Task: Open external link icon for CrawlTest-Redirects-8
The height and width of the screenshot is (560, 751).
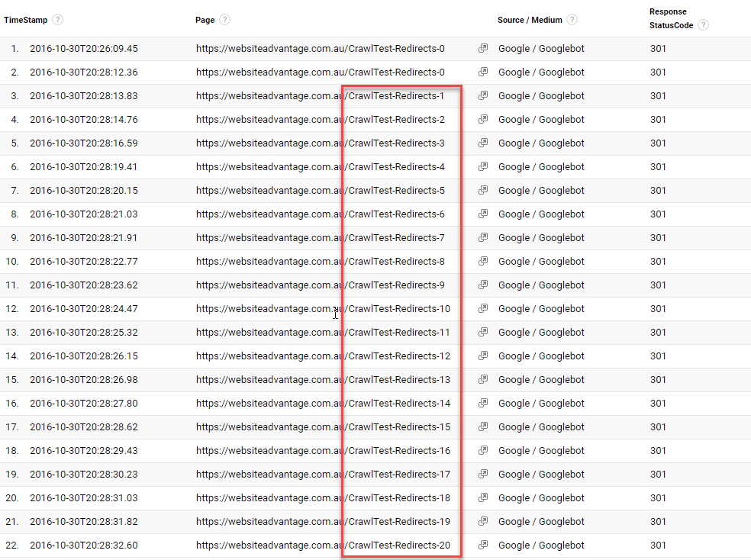Action: pyautogui.click(x=483, y=262)
